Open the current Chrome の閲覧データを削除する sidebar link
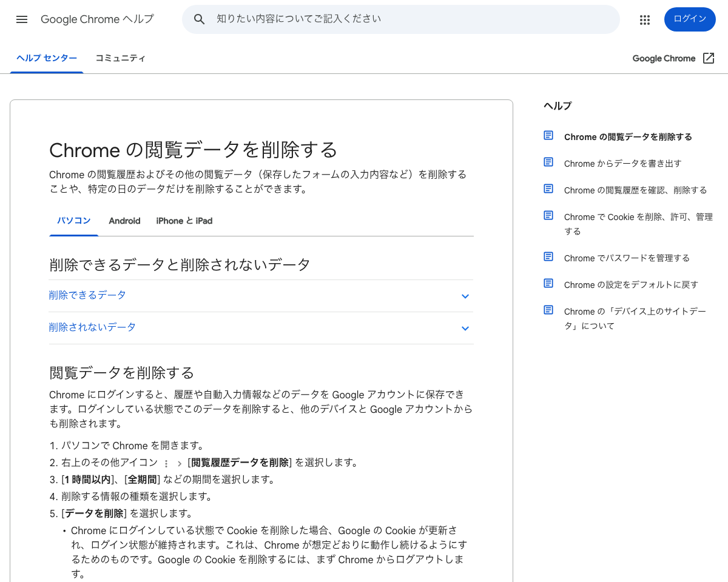 [x=628, y=137]
